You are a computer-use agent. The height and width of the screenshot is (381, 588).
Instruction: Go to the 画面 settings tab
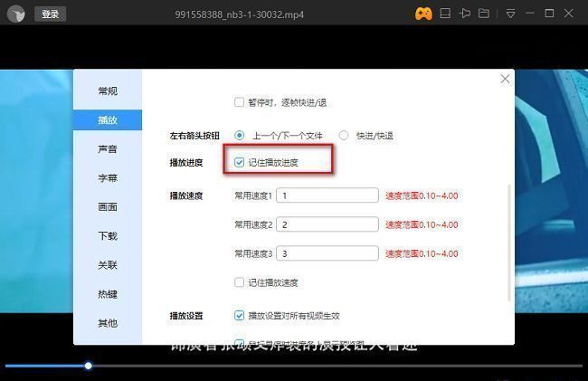click(x=108, y=207)
